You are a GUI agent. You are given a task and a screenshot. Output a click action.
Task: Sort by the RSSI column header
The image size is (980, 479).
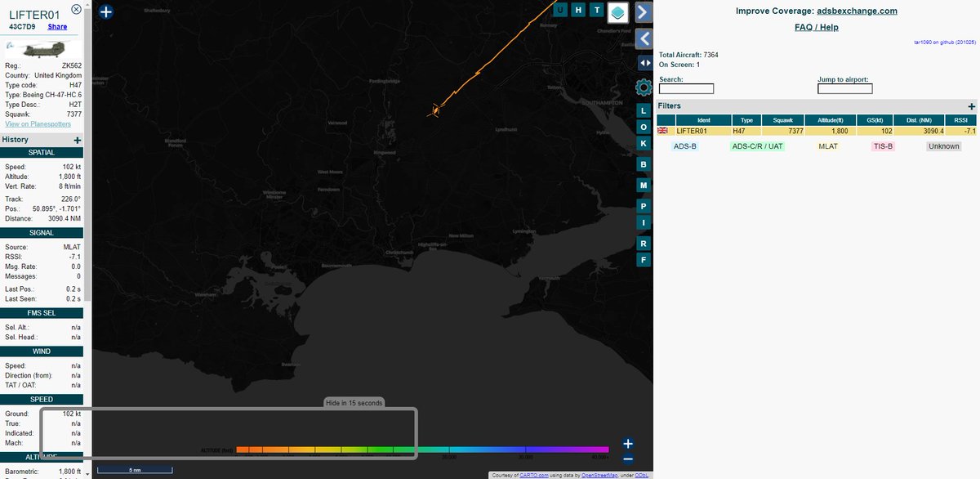pyautogui.click(x=961, y=119)
